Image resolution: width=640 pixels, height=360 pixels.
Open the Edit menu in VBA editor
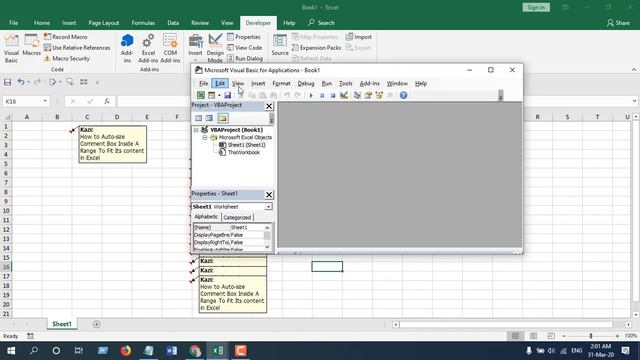(220, 83)
